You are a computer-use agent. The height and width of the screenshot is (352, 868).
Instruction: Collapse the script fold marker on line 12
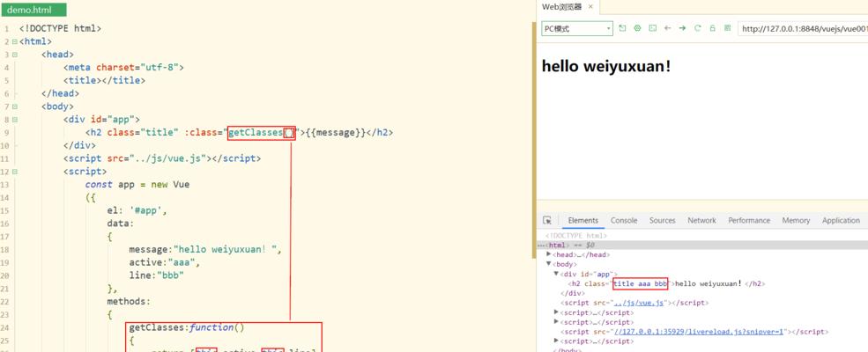point(14,172)
